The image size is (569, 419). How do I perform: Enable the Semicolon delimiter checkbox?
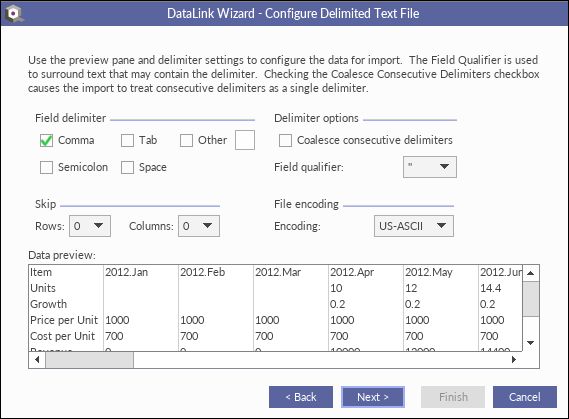(46, 168)
